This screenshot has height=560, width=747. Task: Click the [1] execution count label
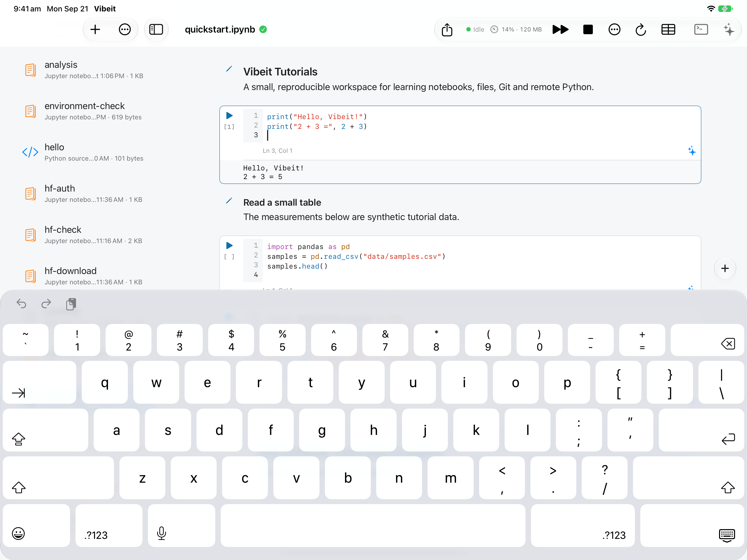tap(229, 127)
